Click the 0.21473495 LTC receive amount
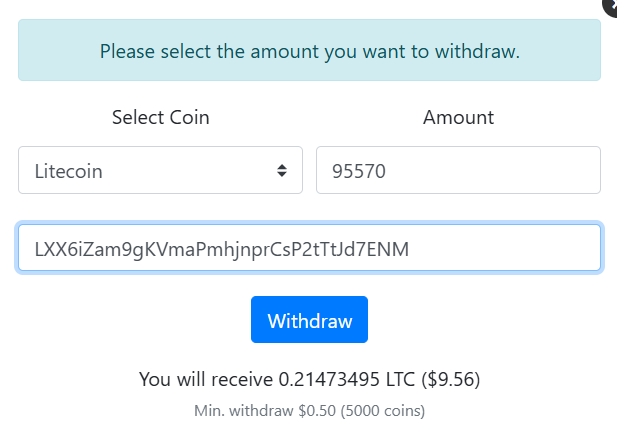This screenshot has width=617, height=437. click(347, 379)
